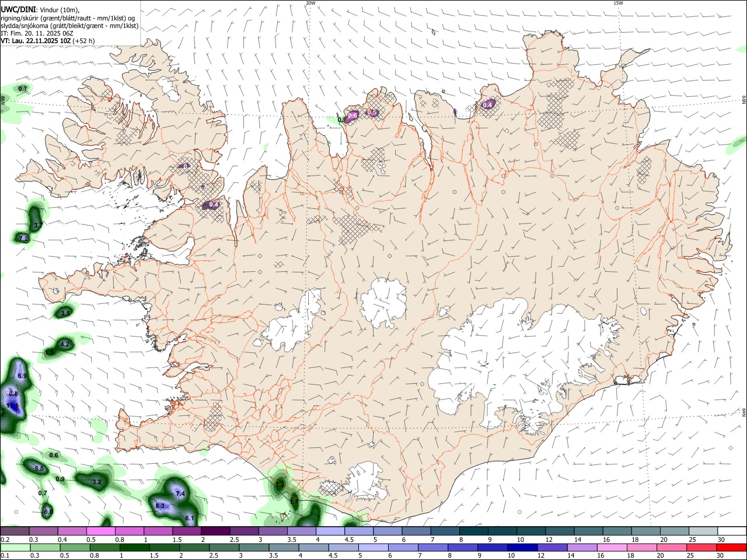Click the 11.1 precipitation value in the blue cell
747x560 pixels.
click(x=12, y=405)
